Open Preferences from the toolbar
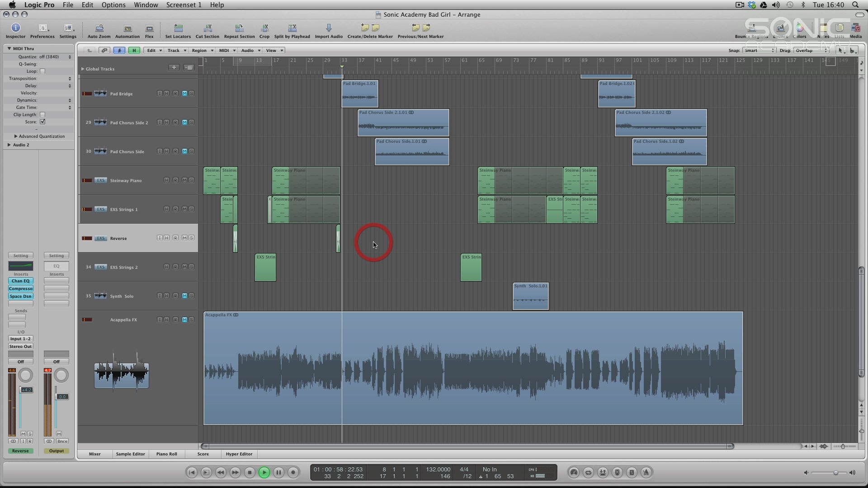Screen dimensions: 868x488 point(42,31)
